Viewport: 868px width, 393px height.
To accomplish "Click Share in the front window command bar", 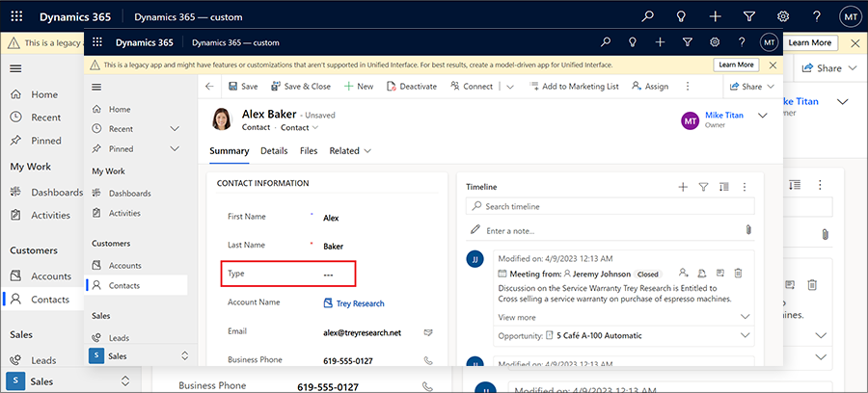I will click(753, 87).
